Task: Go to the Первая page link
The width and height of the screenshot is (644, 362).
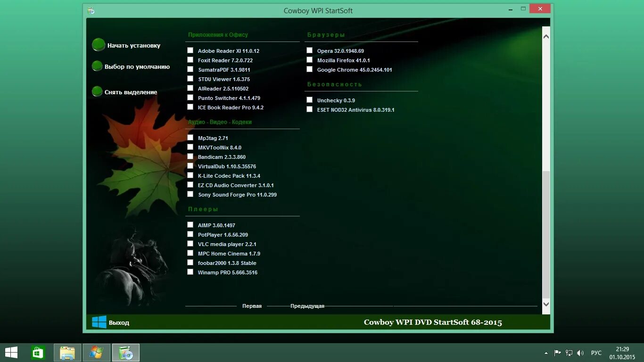Action: (252, 306)
